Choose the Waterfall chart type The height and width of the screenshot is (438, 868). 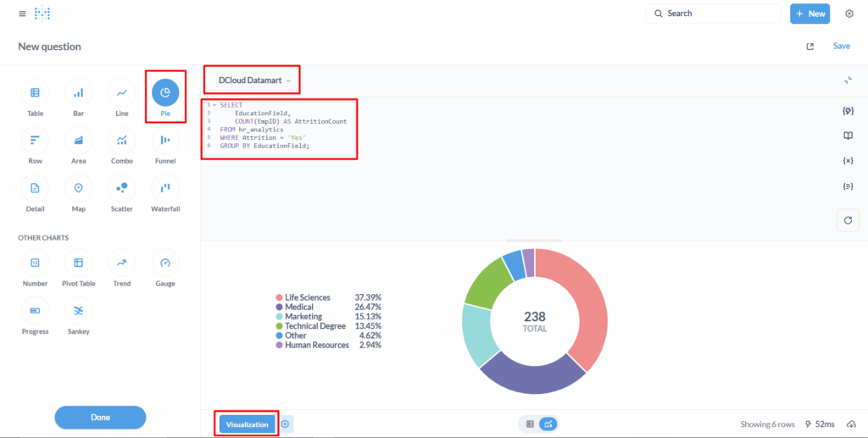pos(165,187)
